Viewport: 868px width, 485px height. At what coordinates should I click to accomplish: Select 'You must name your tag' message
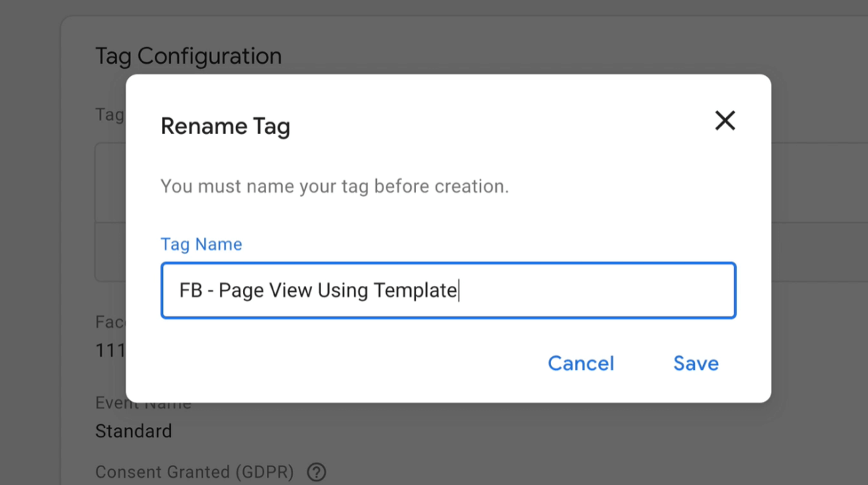tap(335, 186)
